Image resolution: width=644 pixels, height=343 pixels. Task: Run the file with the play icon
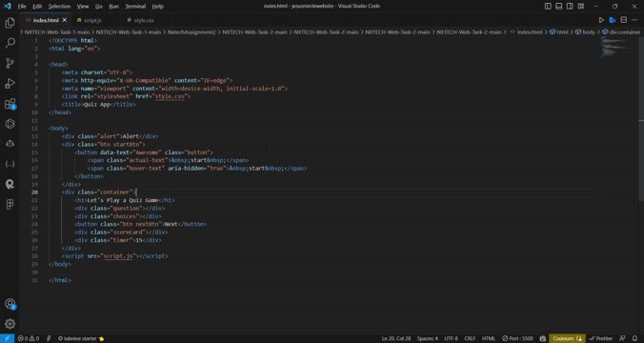[601, 20]
